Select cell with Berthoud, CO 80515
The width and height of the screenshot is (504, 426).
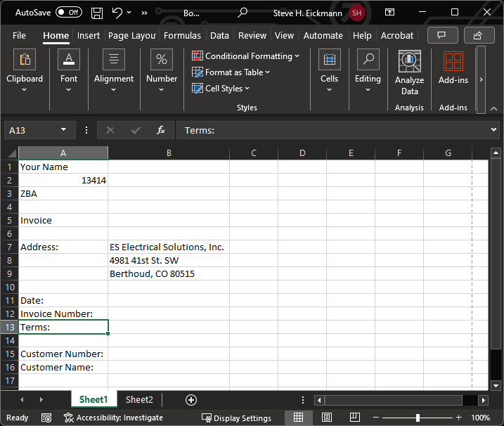pos(169,274)
